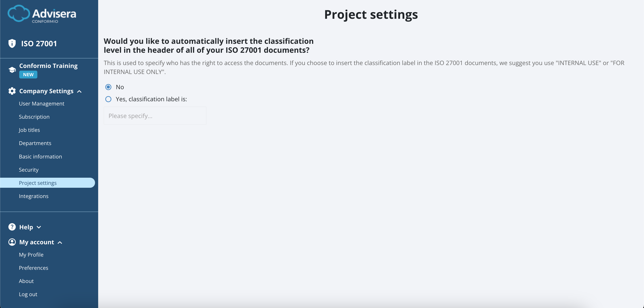Expand the Help menu chevron
The image size is (644, 308).
(x=39, y=227)
